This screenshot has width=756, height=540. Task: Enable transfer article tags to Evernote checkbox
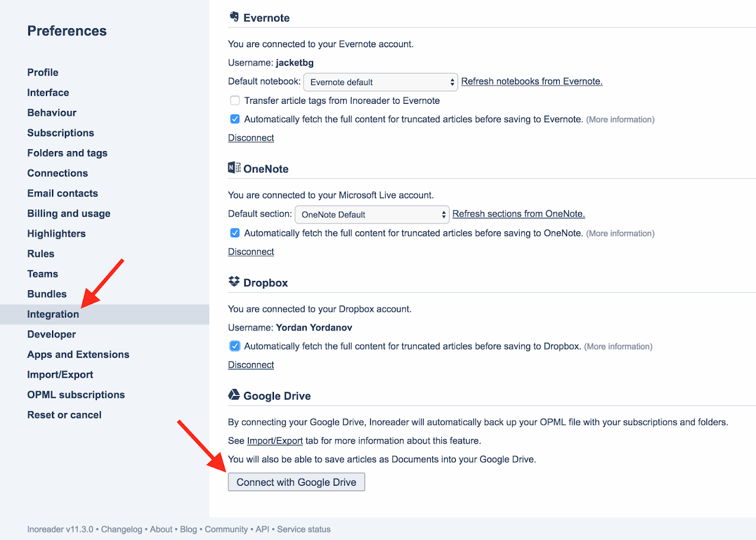(x=235, y=100)
